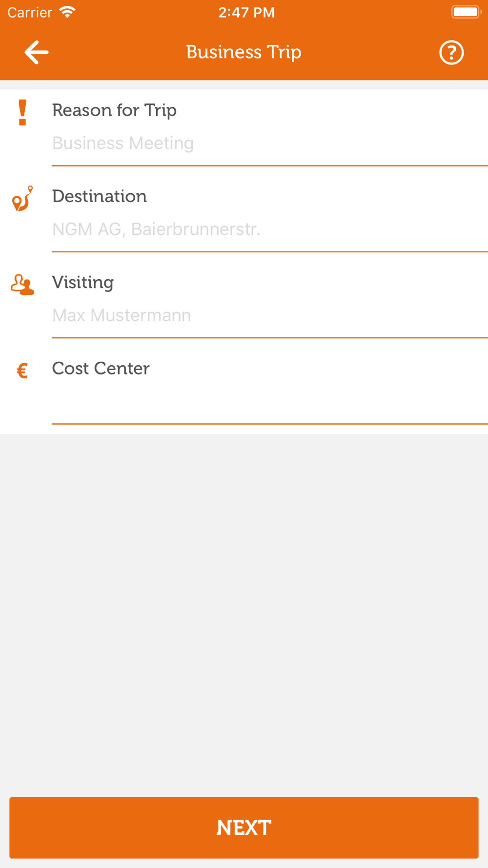Tap the Destination label
488x868 pixels.
100,196
